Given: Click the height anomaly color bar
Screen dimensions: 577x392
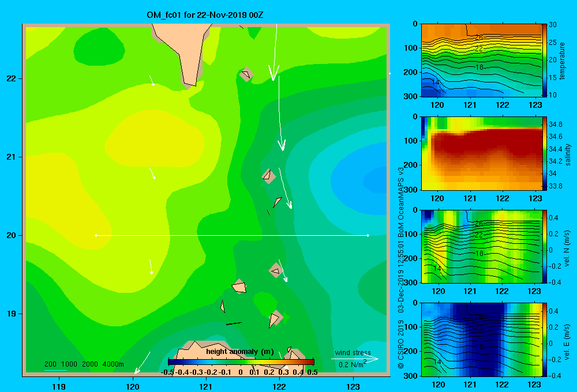Looking at the screenshot, I should (241, 362).
